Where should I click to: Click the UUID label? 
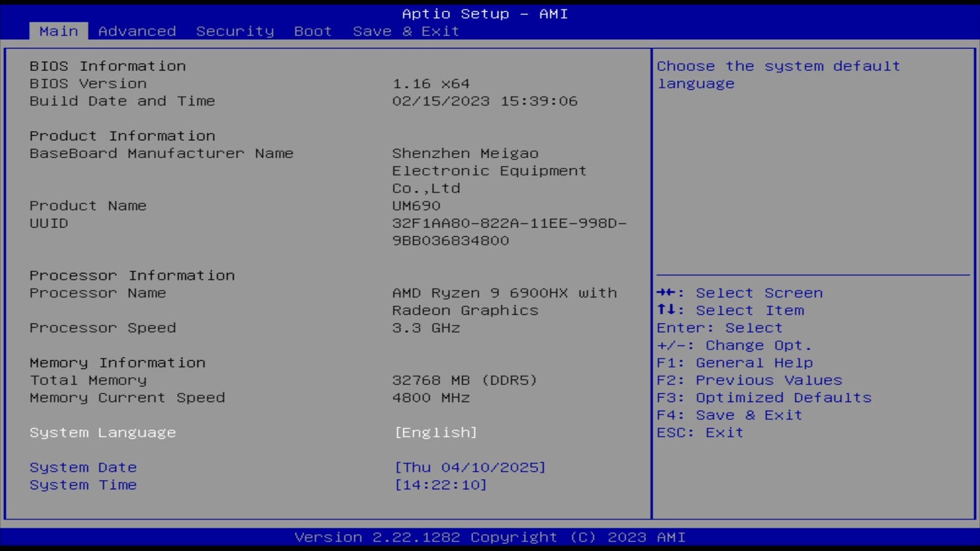49,223
